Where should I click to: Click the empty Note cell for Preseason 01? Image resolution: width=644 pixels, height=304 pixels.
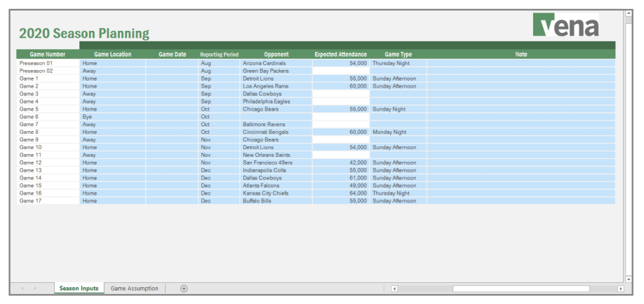coord(521,63)
